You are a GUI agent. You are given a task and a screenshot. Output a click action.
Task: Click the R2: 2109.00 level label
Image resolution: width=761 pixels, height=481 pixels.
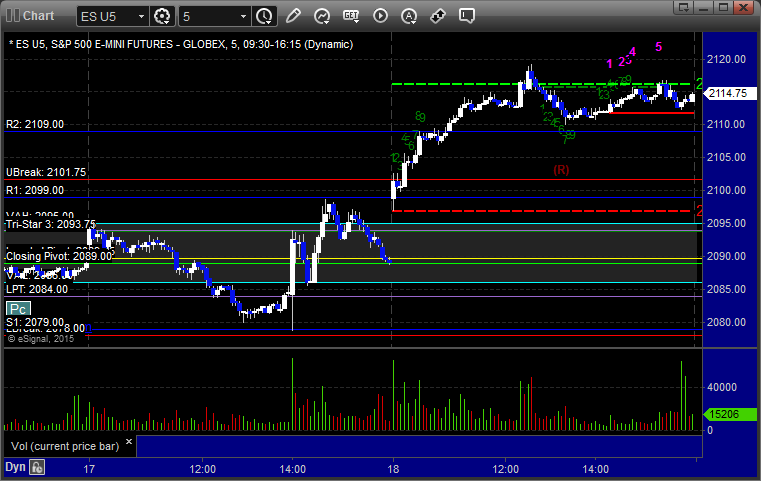pyautogui.click(x=35, y=124)
